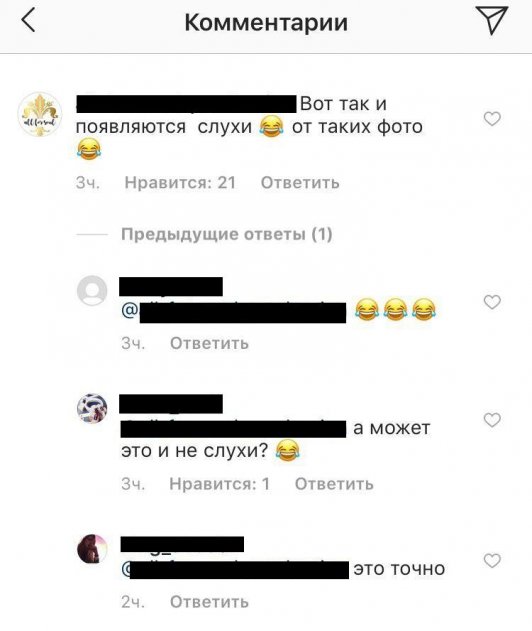This screenshot has height=631, width=532.
Task: Click 'Ответить' under 'это и не слухи?'
Action: pos(334,484)
